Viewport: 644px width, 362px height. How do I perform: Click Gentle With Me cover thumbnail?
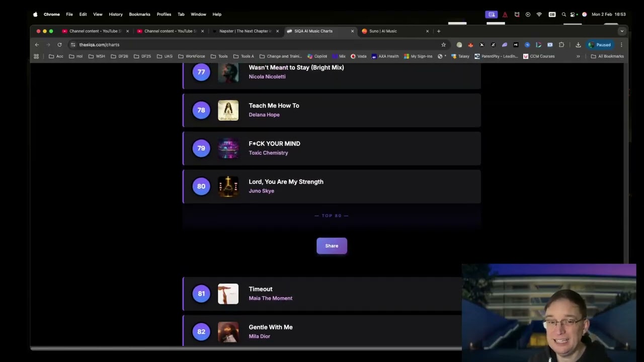pos(228,332)
